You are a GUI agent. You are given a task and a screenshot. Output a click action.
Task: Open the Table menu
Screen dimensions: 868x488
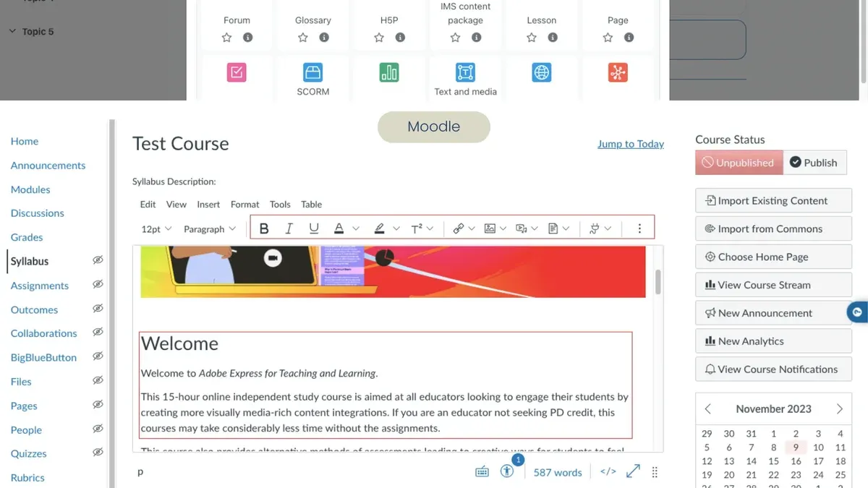pos(312,205)
